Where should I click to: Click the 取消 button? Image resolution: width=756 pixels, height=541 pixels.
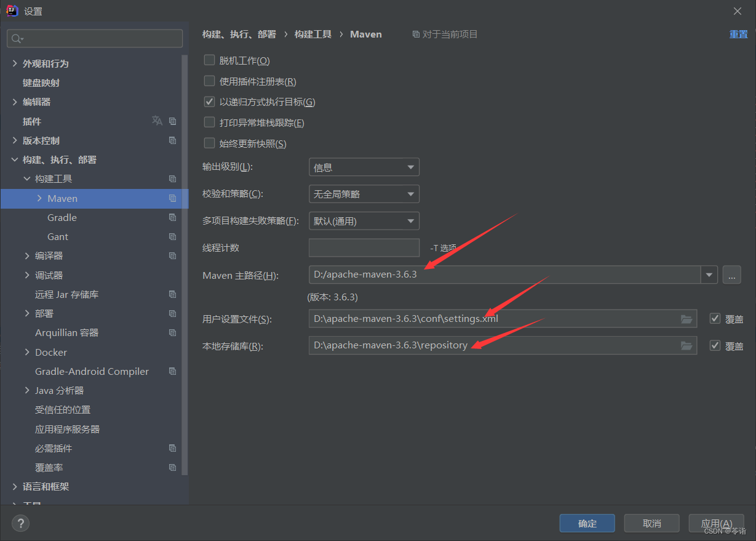[x=651, y=523]
